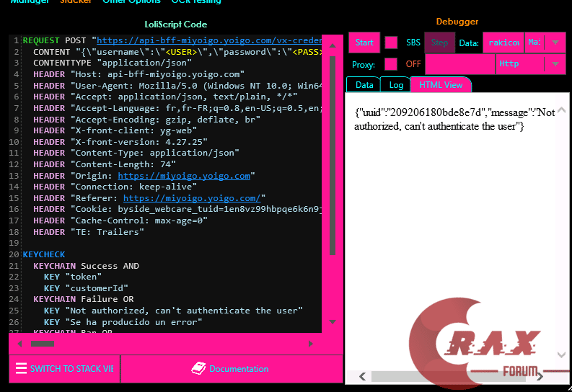The image size is (572, 392).
Task: Click the KEYCHECK keyword on line 20
Action: coord(44,254)
